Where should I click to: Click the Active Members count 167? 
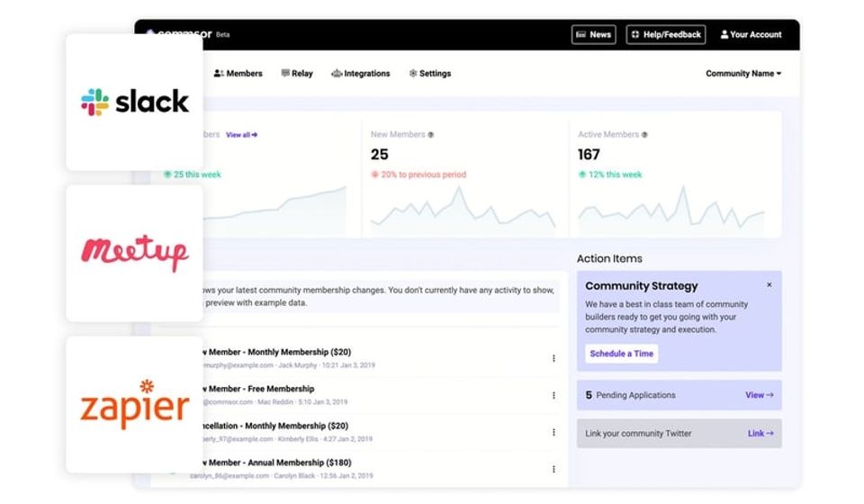589,155
